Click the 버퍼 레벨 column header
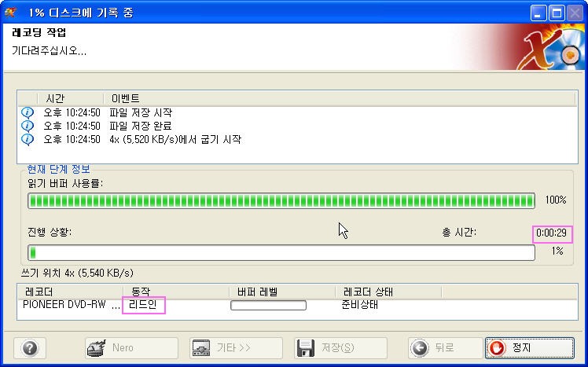This screenshot has width=588, height=367. 282,292
